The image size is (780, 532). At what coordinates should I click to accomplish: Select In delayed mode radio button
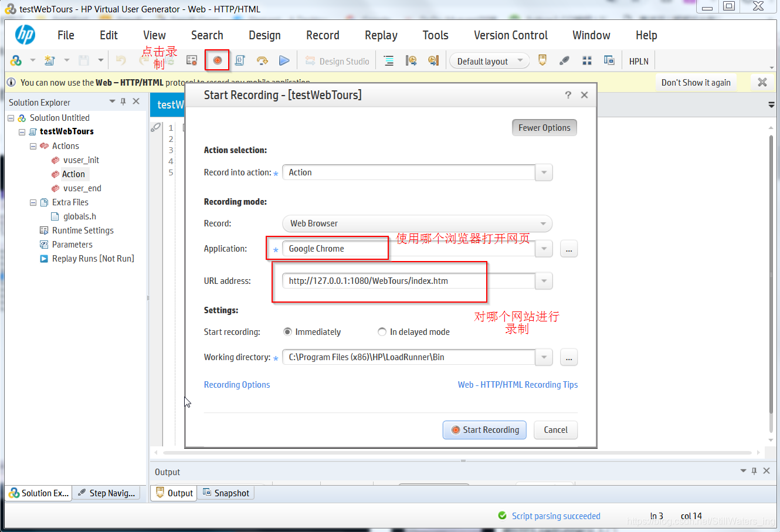[x=382, y=332]
